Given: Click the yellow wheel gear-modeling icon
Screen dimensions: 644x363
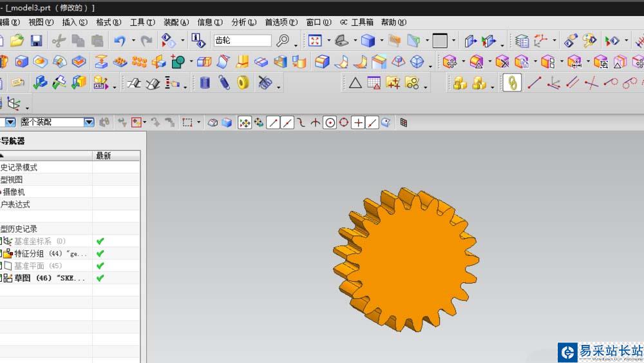Looking at the screenshot, I should coord(243,83).
